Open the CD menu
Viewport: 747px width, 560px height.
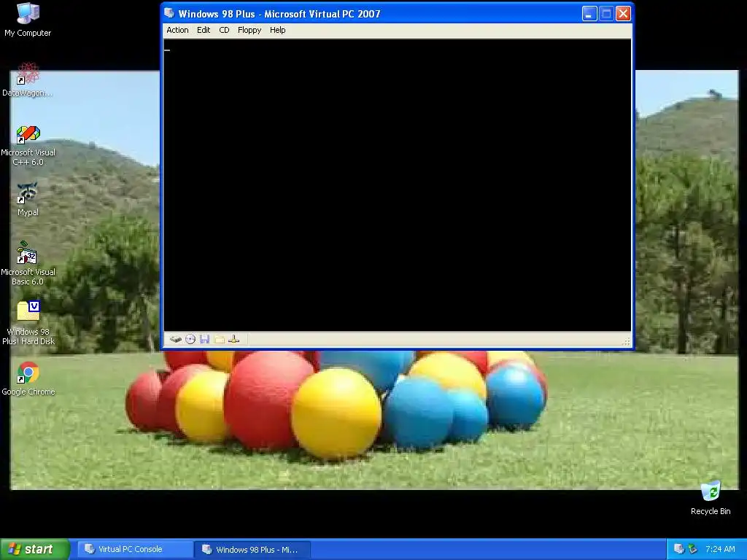(x=224, y=30)
